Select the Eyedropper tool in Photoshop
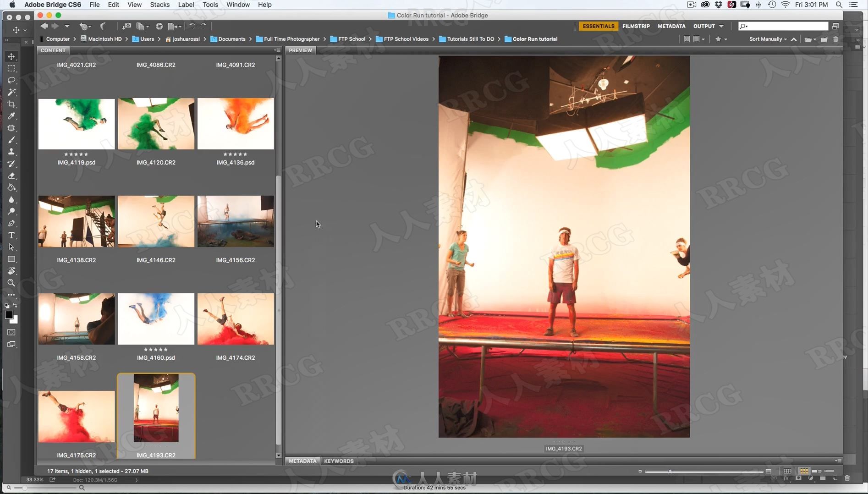 coord(11,116)
